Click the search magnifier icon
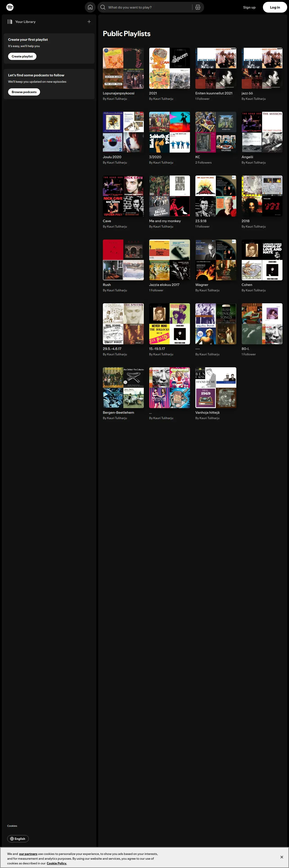 pyautogui.click(x=103, y=7)
